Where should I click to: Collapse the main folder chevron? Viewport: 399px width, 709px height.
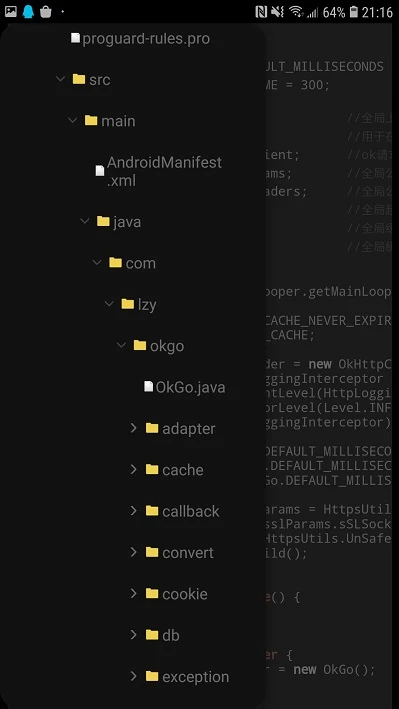point(72,120)
